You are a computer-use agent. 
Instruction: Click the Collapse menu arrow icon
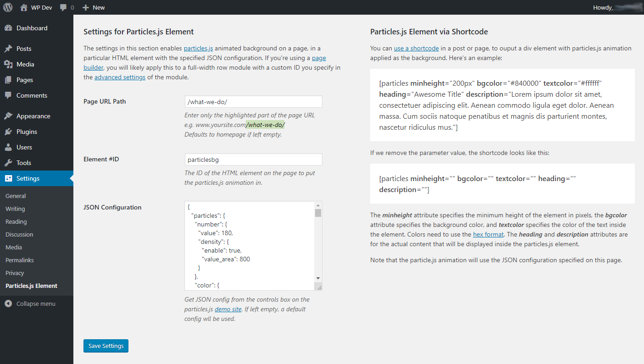click(8, 303)
